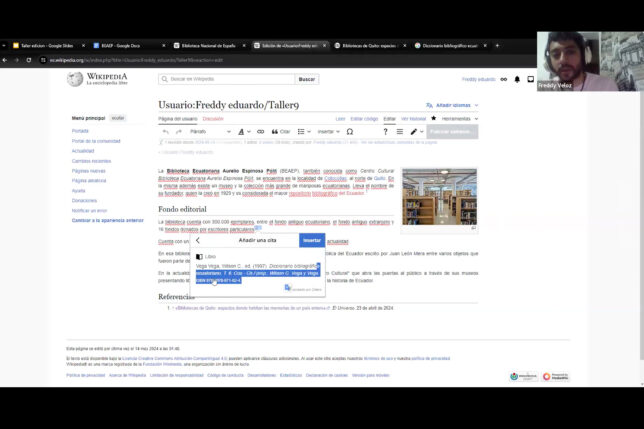
Task: Select the Editar código tab
Action: [364, 118]
